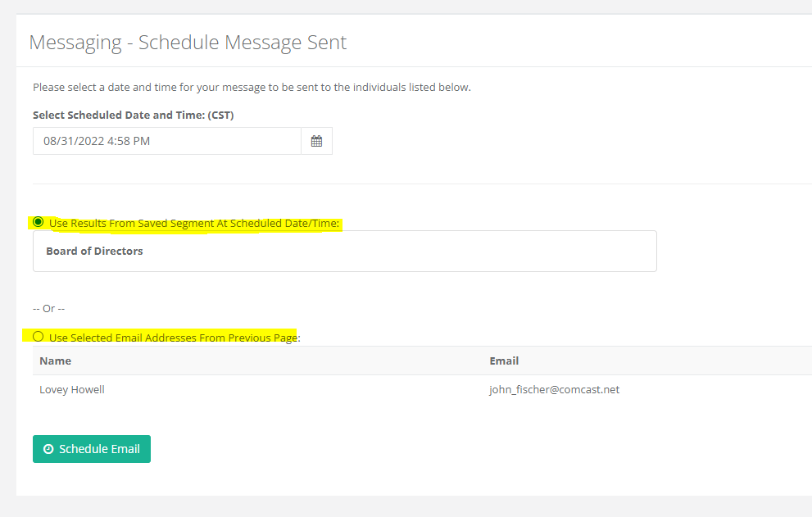Click the (CST) timezone text in the label
This screenshot has height=517, width=812.
pos(220,116)
